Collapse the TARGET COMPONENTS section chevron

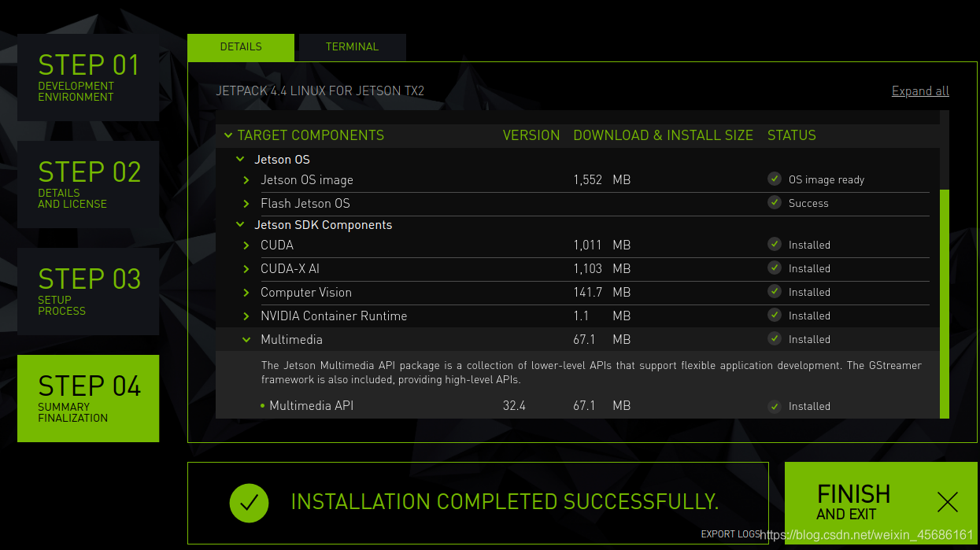(228, 135)
